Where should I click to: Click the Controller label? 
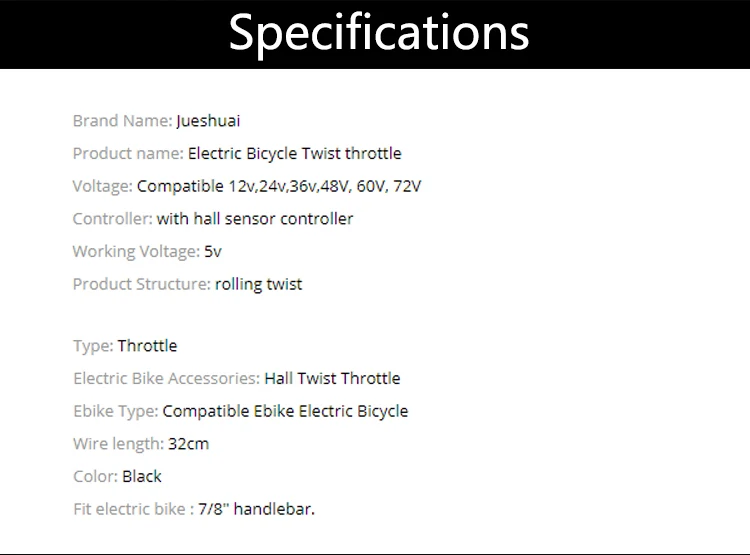112,219
